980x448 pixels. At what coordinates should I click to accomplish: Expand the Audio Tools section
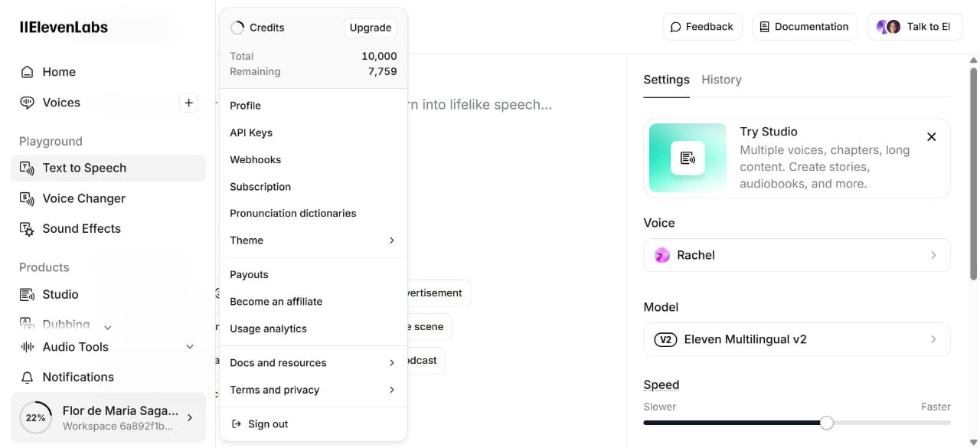point(190,347)
